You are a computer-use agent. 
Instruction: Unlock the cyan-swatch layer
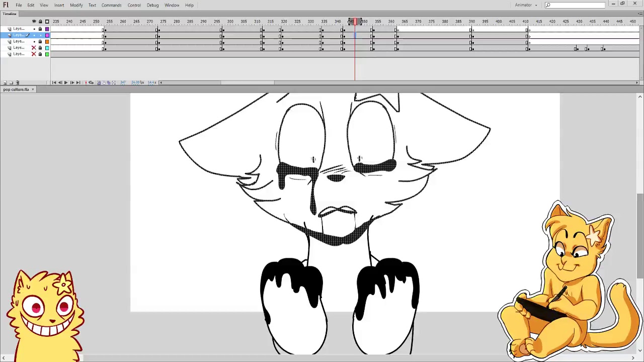(x=40, y=48)
